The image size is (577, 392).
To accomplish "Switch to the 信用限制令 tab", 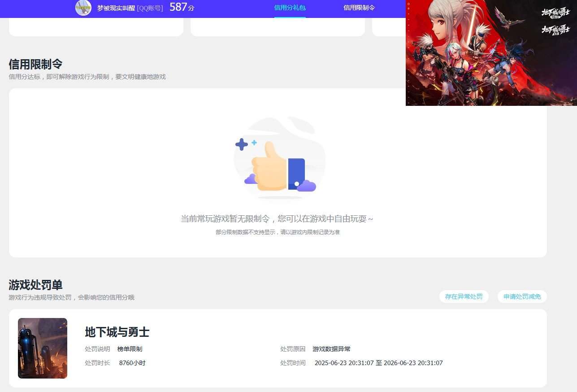I will 359,8.
